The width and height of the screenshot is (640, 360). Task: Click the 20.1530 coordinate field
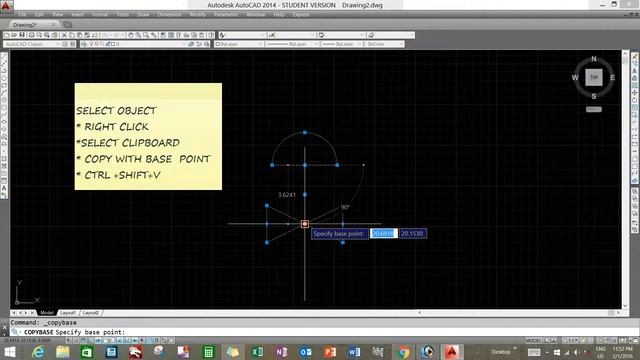pos(413,233)
